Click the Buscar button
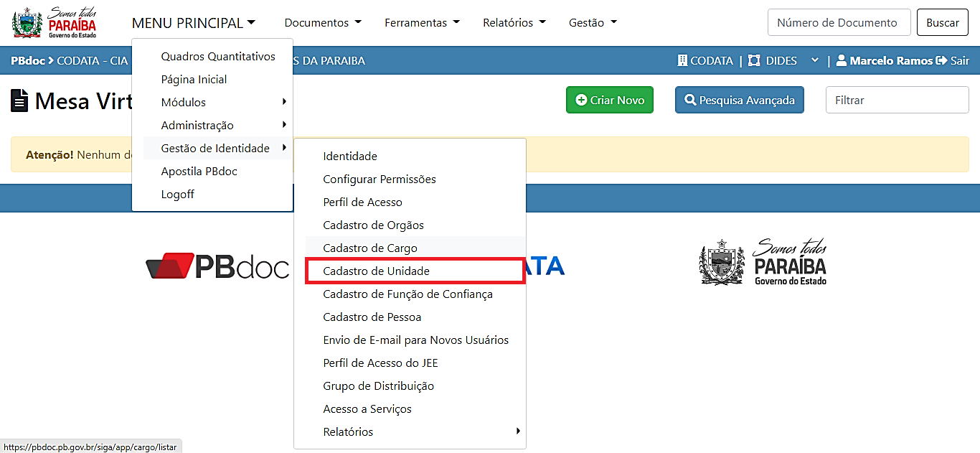This screenshot has height=453, width=980. click(943, 23)
